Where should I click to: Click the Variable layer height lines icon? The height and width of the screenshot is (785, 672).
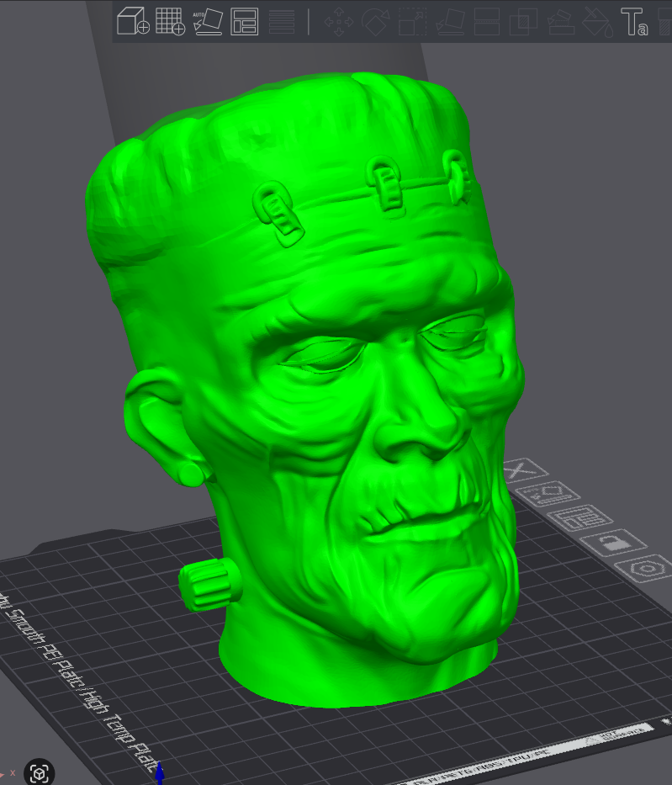(282, 22)
